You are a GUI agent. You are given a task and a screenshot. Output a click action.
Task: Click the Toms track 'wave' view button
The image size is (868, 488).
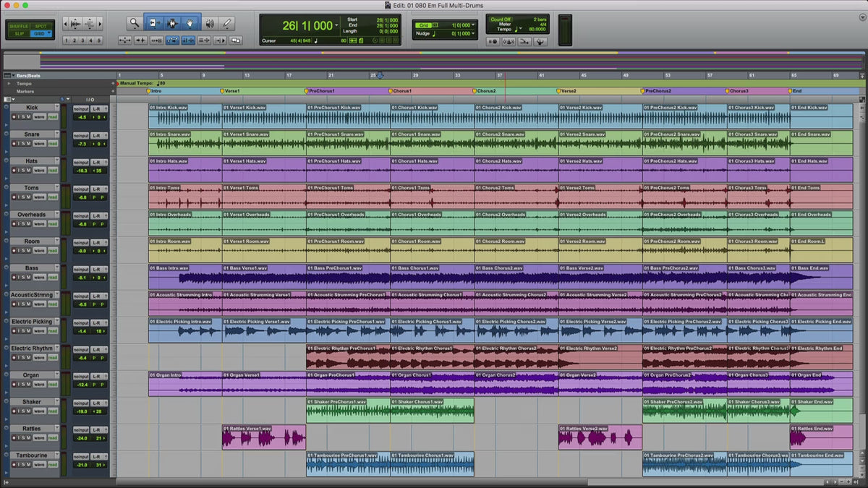pos(40,197)
